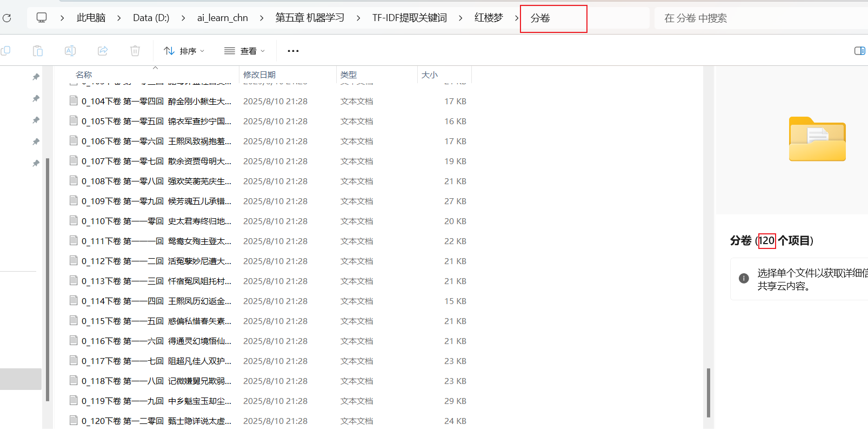Click 29 KB size of file 0_119
868x438 pixels.
(455, 401)
